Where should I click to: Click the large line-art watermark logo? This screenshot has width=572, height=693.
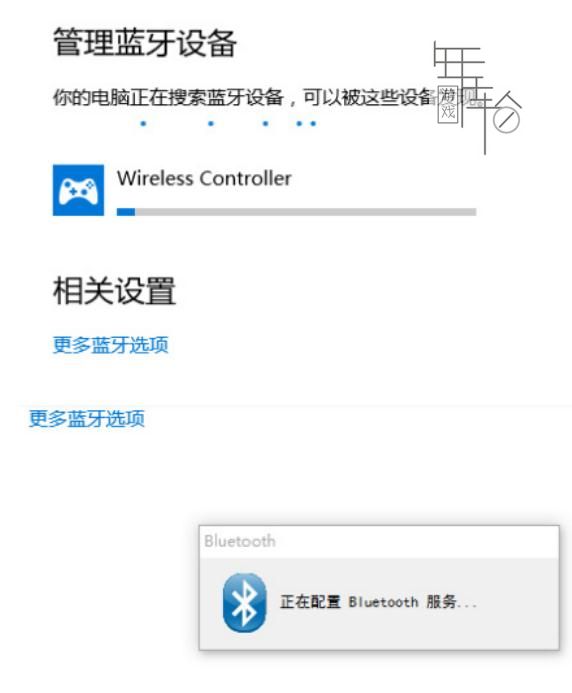click(477, 97)
